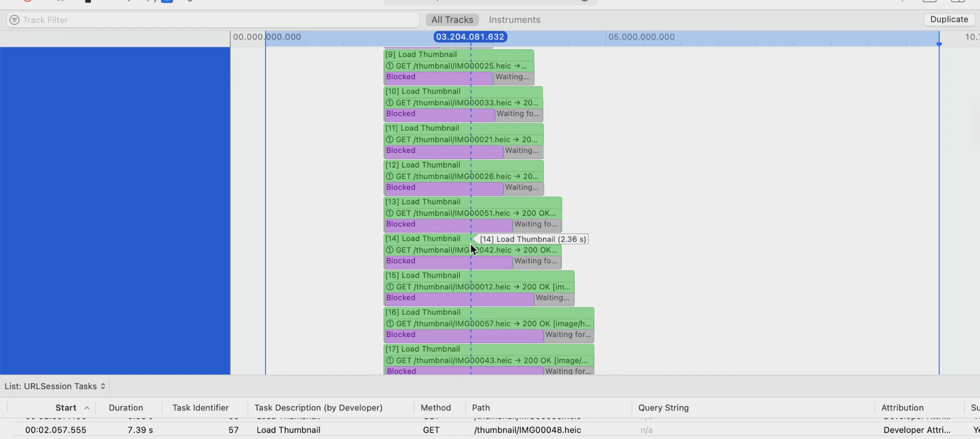The width and height of the screenshot is (980, 439).
Task: Click info icon on IMG00025.heic request
Action: pos(390,66)
